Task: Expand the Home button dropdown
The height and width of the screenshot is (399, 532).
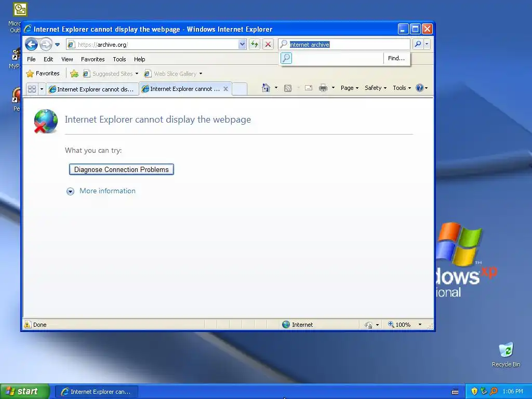Action: [x=276, y=88]
